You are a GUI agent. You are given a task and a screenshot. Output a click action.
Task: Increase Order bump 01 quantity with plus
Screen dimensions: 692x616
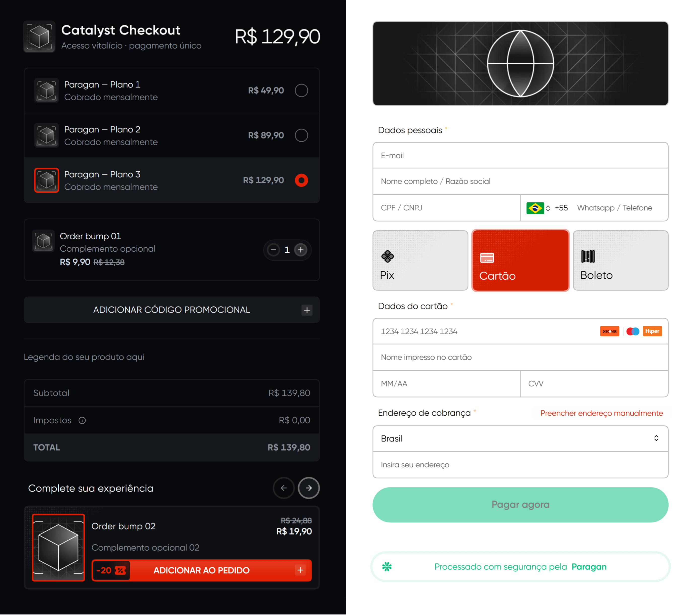[x=300, y=250]
